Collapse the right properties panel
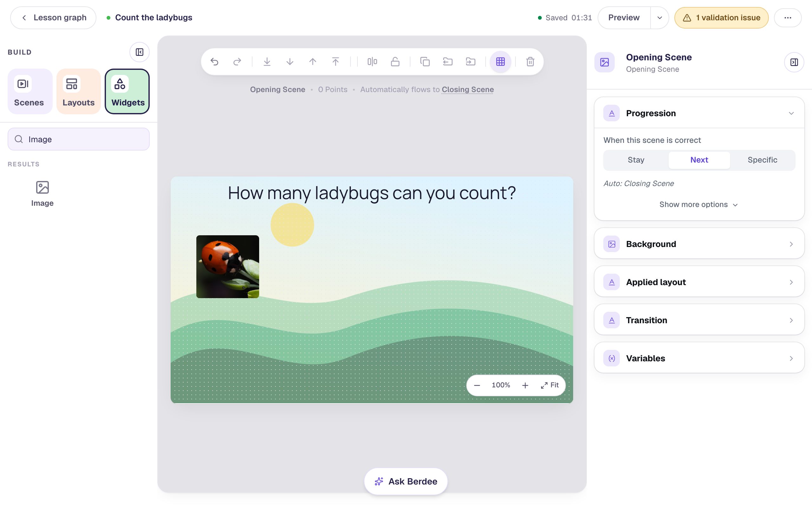This screenshot has width=812, height=508. pyautogui.click(x=794, y=62)
